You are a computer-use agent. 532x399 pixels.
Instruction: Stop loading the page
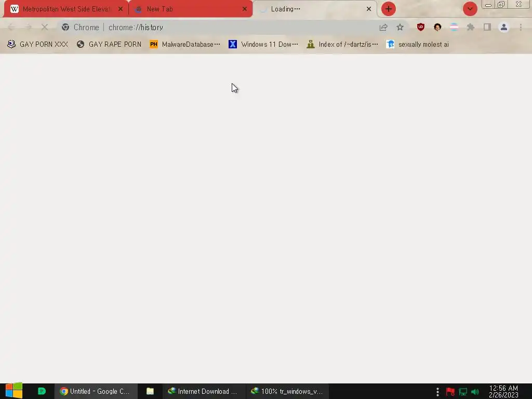pyautogui.click(x=45, y=27)
